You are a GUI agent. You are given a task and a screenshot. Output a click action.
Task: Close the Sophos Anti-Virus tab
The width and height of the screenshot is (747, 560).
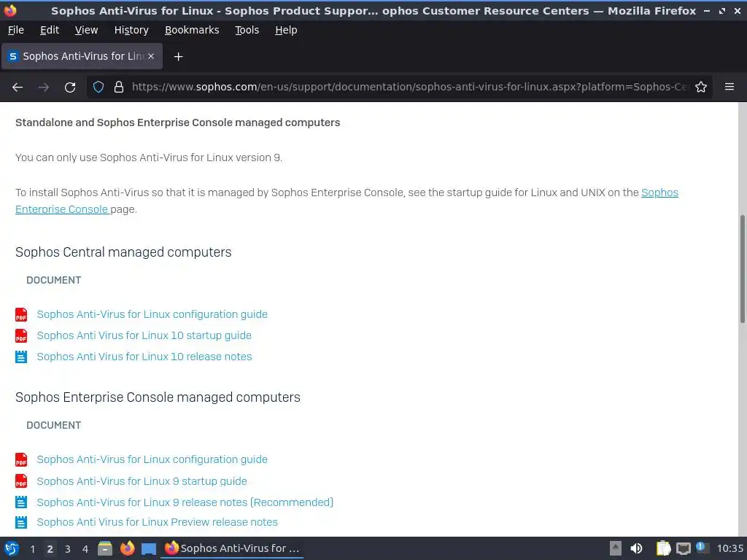pyautogui.click(x=151, y=56)
